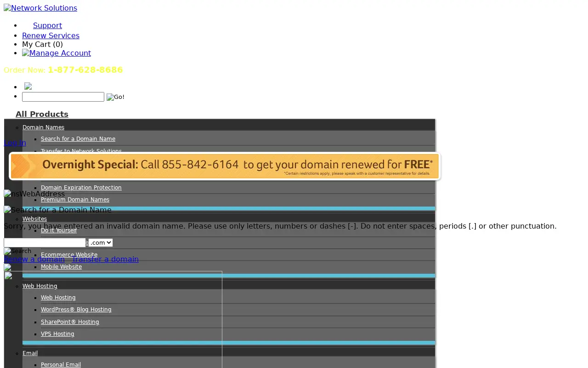Go to Renew Services
Image resolution: width=588 pixels, height=368 pixels.
(x=51, y=36)
